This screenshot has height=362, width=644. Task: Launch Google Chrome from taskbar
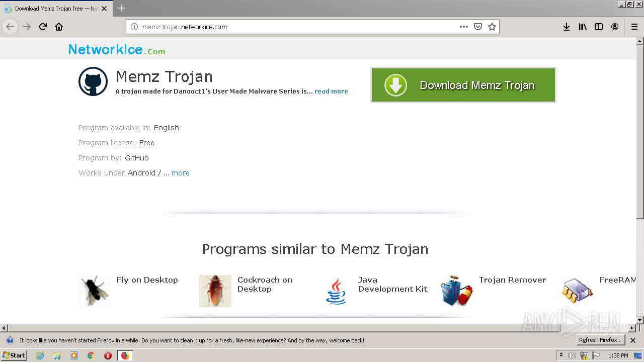click(91, 355)
